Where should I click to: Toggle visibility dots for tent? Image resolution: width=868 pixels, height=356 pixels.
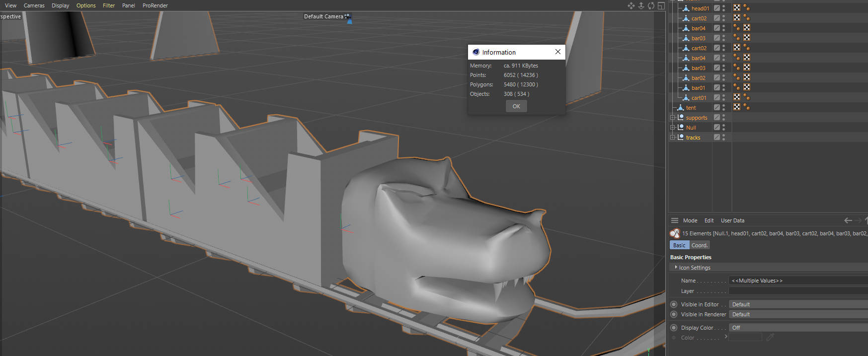(724, 108)
